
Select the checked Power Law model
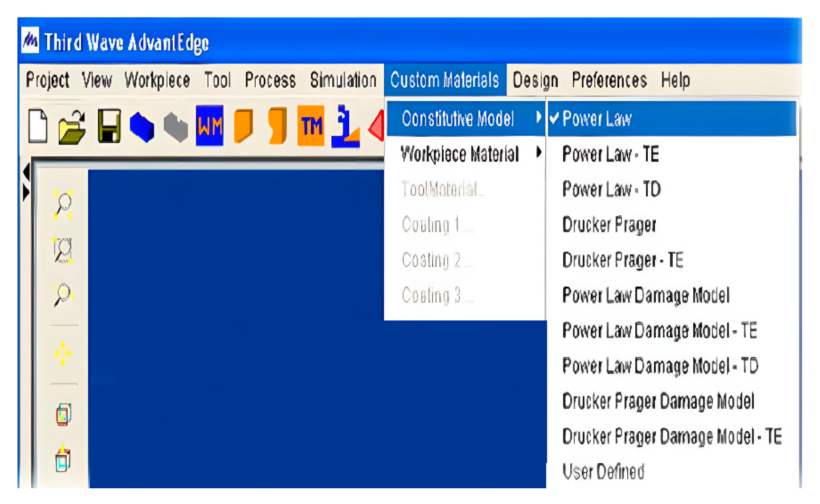point(596,119)
